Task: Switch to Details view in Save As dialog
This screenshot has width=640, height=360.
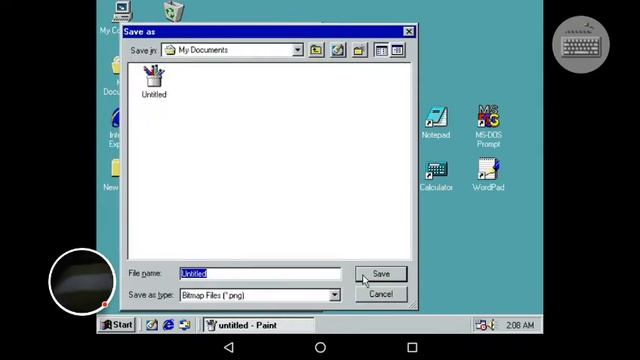Action: click(x=398, y=50)
